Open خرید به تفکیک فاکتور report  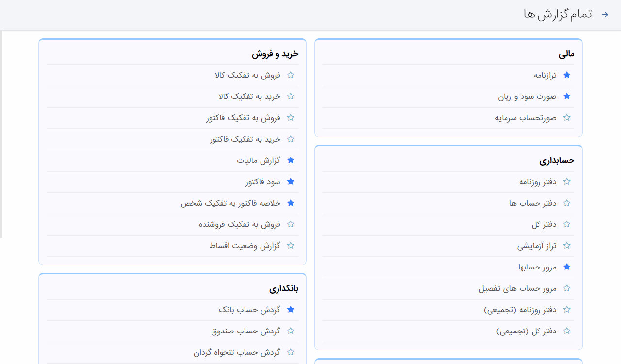(245, 139)
